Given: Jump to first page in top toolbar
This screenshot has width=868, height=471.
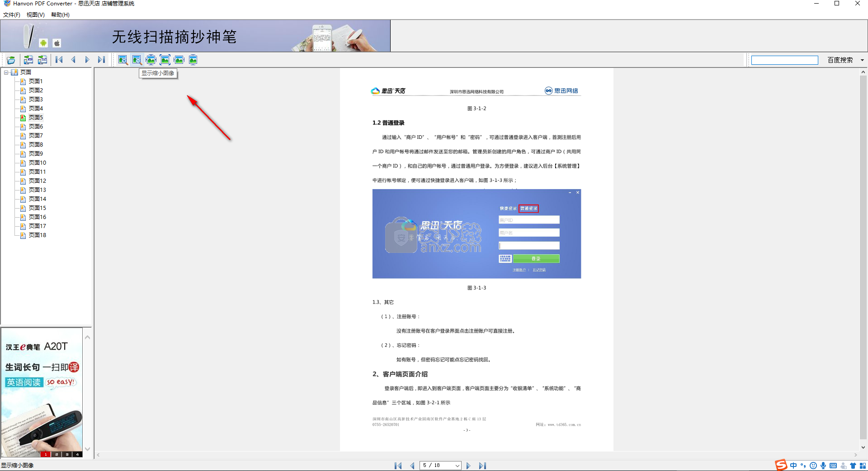Looking at the screenshot, I should pos(59,60).
